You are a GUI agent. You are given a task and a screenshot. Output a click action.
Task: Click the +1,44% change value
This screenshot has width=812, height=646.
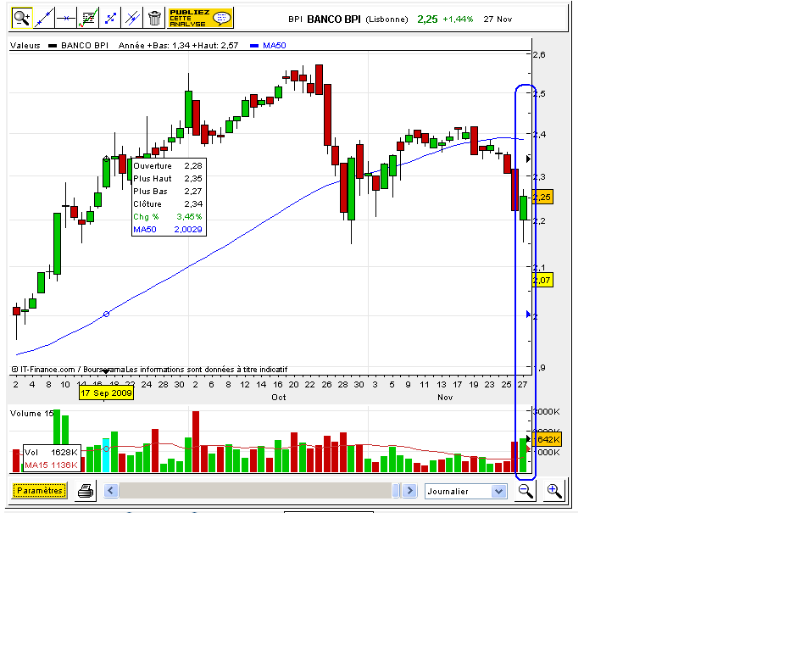pos(458,19)
